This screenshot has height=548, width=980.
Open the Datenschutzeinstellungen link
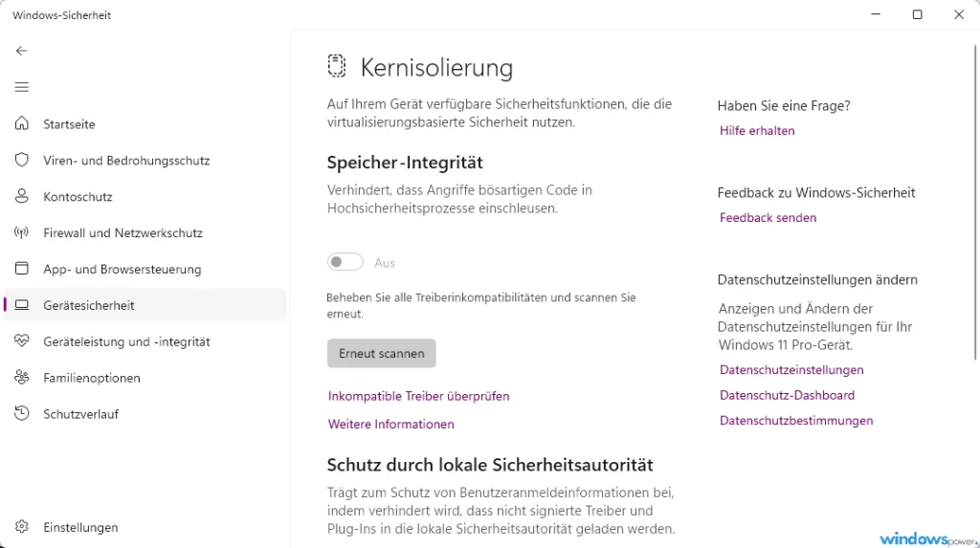791,370
